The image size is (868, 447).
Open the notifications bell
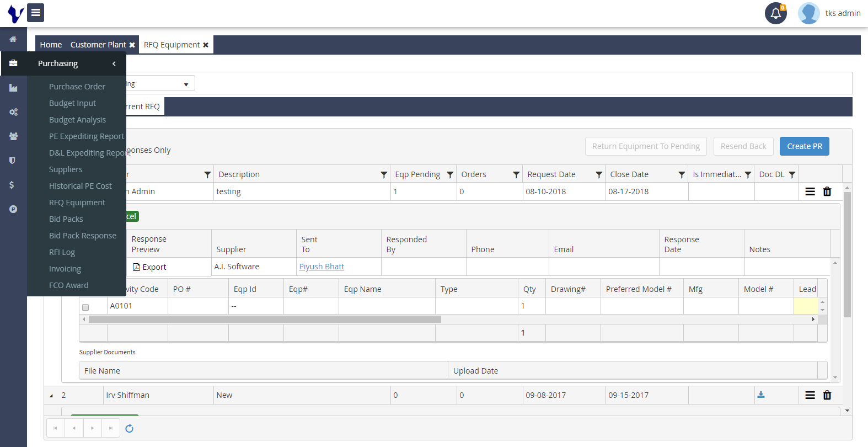click(775, 13)
